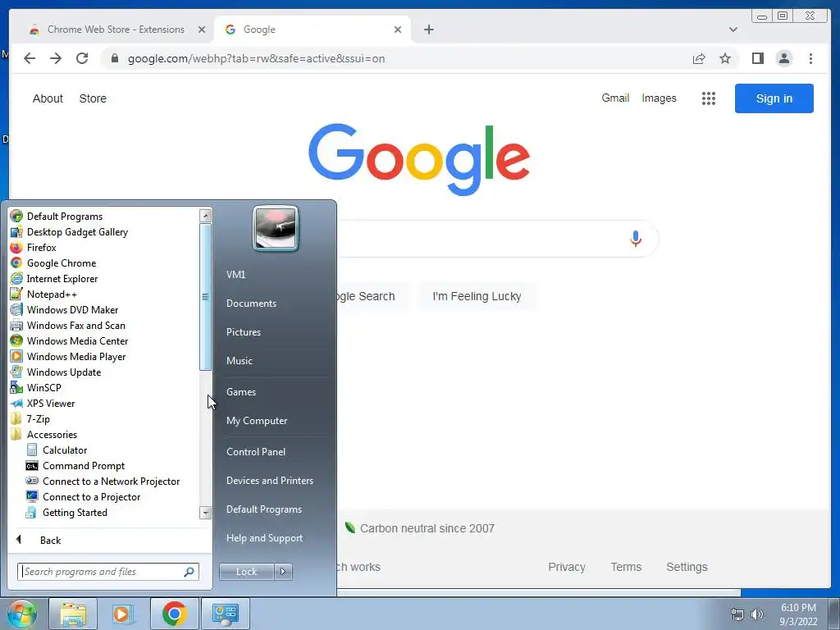This screenshot has width=840, height=630.
Task: Open Games from Start menu
Action: tap(240, 391)
